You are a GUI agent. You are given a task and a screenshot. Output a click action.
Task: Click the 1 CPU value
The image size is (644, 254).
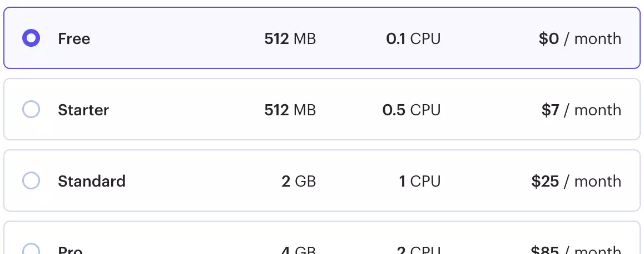coord(420,181)
